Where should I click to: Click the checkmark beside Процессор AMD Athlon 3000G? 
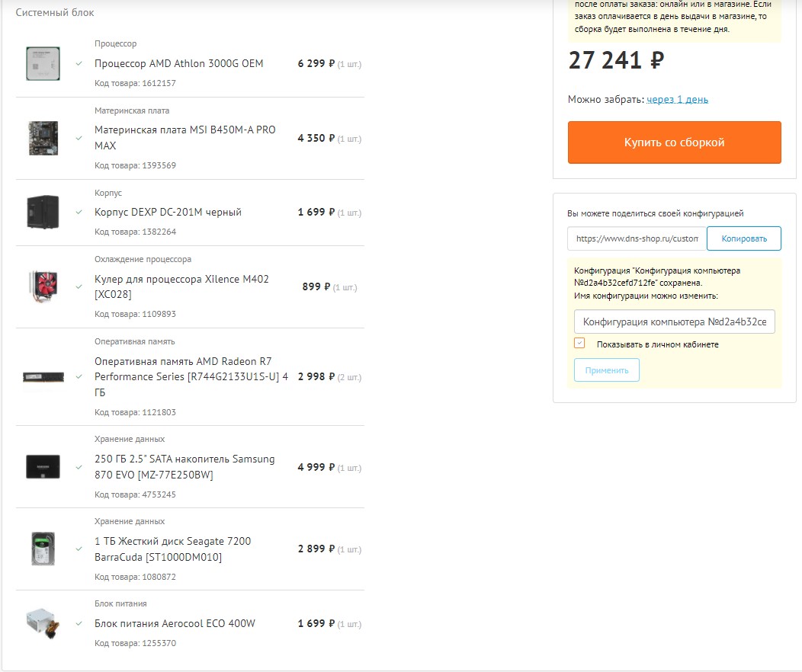coord(79,64)
